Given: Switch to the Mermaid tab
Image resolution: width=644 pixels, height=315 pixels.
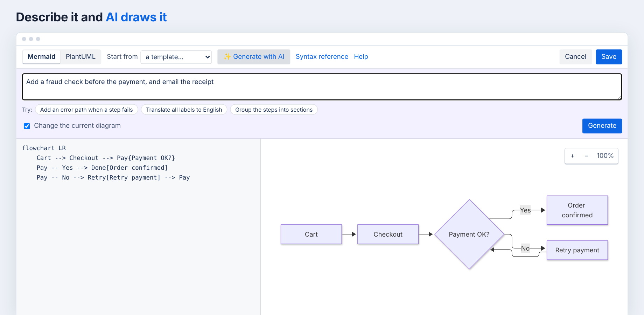Looking at the screenshot, I should [x=41, y=57].
